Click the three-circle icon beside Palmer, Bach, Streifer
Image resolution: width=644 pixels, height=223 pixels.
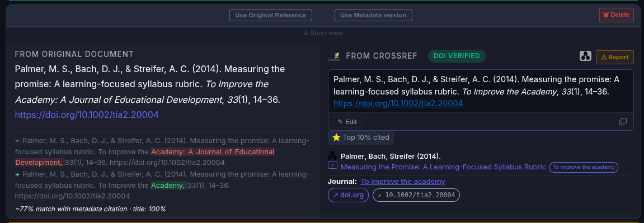[333, 156]
